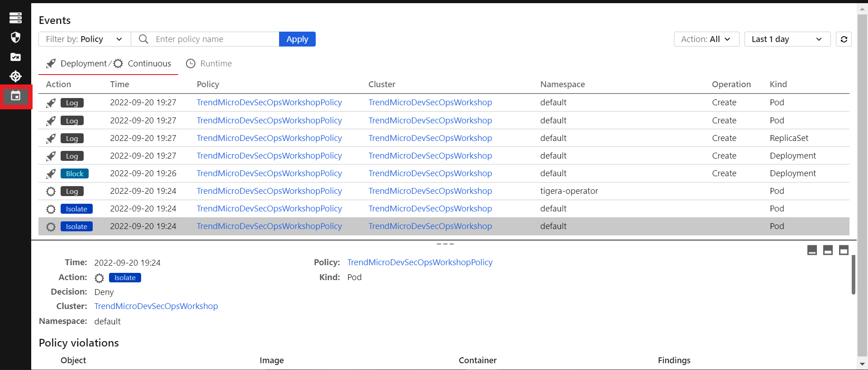Open the Filter by Policy dropdown

[85, 39]
